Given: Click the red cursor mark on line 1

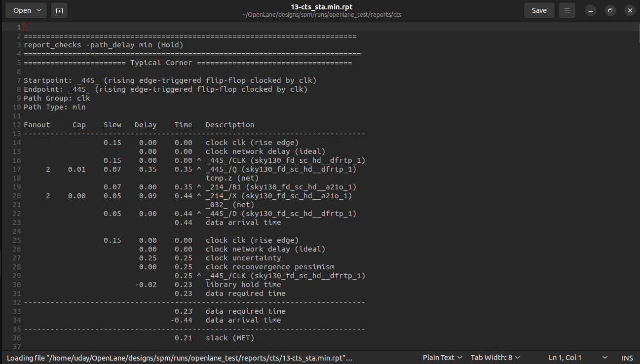Looking at the screenshot, I should (x=24, y=27).
